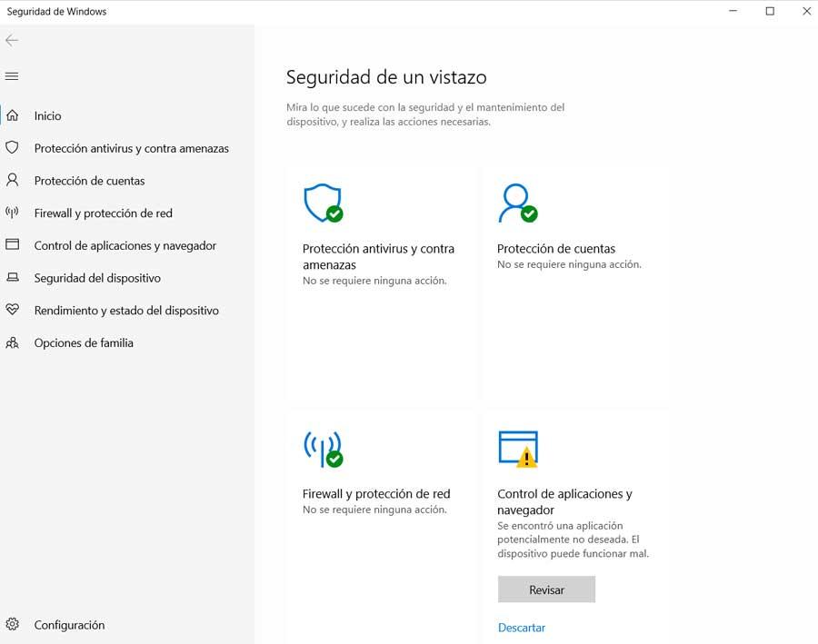Click the home icon in sidebar
This screenshot has height=644, width=818.
click(13, 115)
